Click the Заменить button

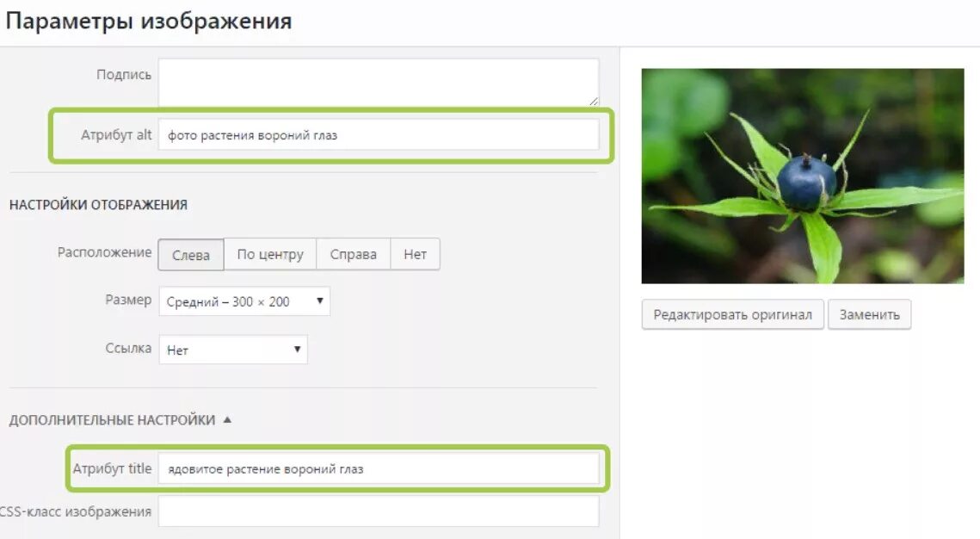[x=869, y=314]
